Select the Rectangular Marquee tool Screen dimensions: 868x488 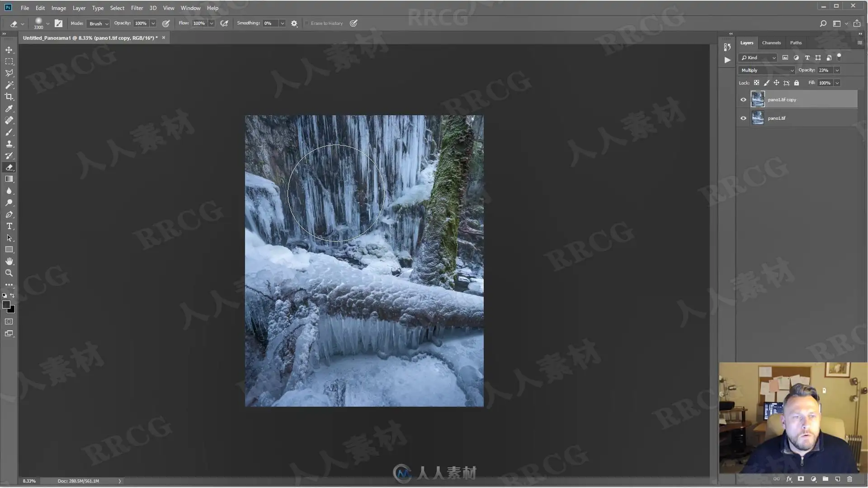point(9,61)
